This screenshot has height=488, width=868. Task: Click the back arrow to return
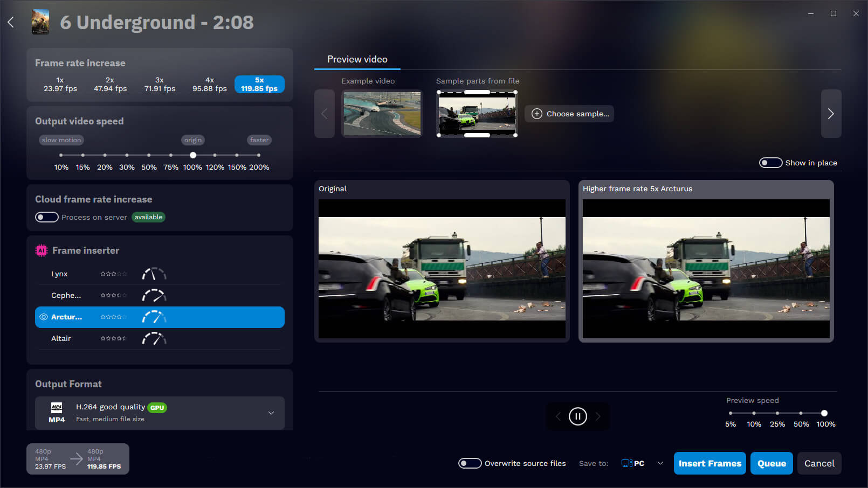10,21
